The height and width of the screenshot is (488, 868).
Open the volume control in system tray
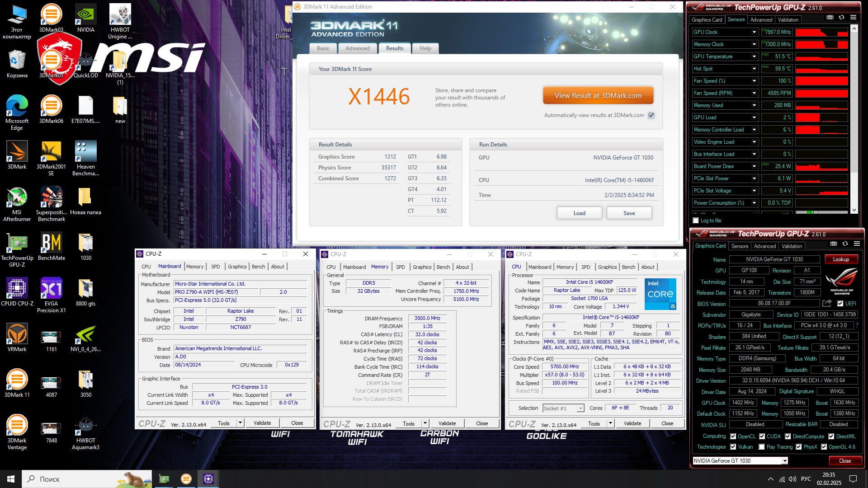tap(792, 479)
